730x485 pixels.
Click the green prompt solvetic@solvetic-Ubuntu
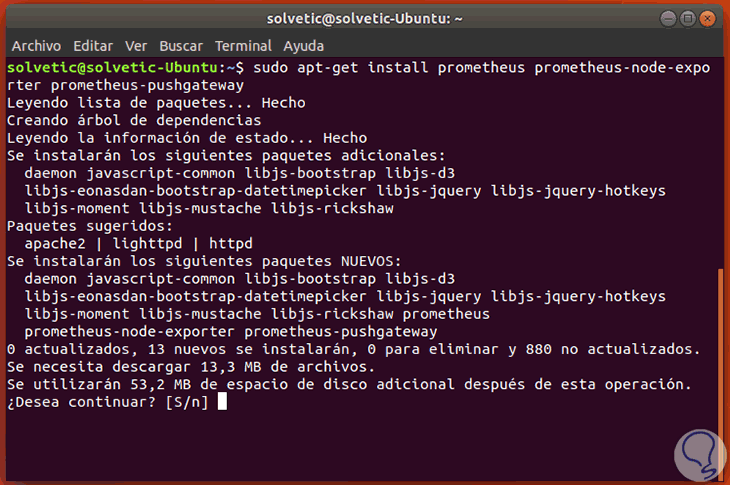(x=112, y=68)
